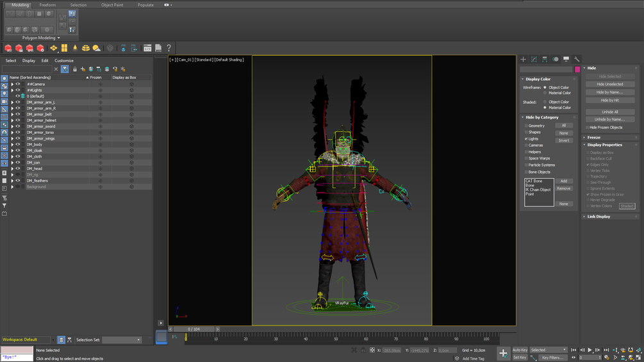644x362 pixels.
Task: Click the teapot render icon
Action: tap(8, 48)
